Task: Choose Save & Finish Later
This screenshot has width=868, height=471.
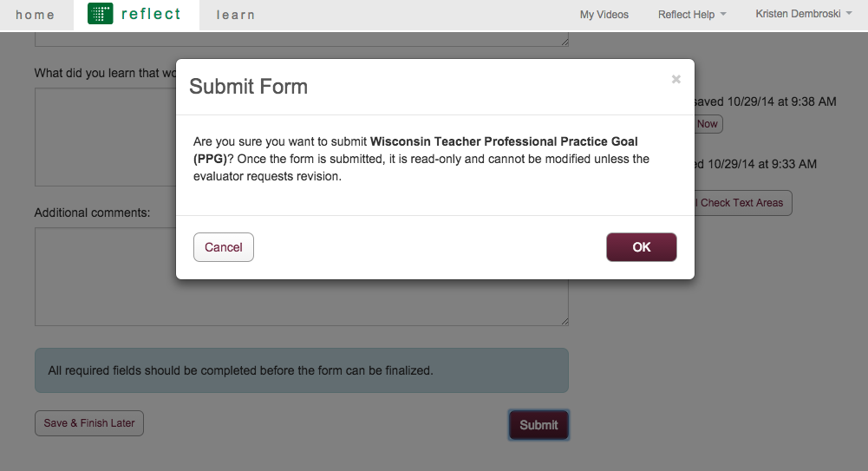Action: (x=89, y=423)
